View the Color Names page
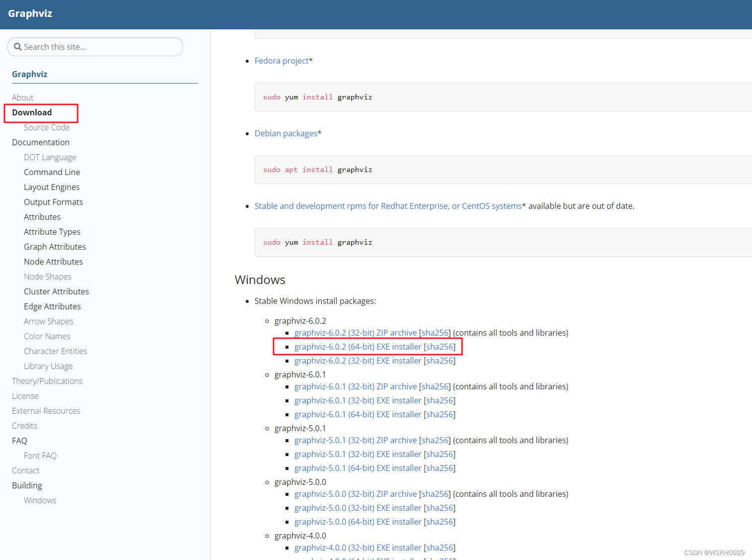 pyautogui.click(x=47, y=336)
